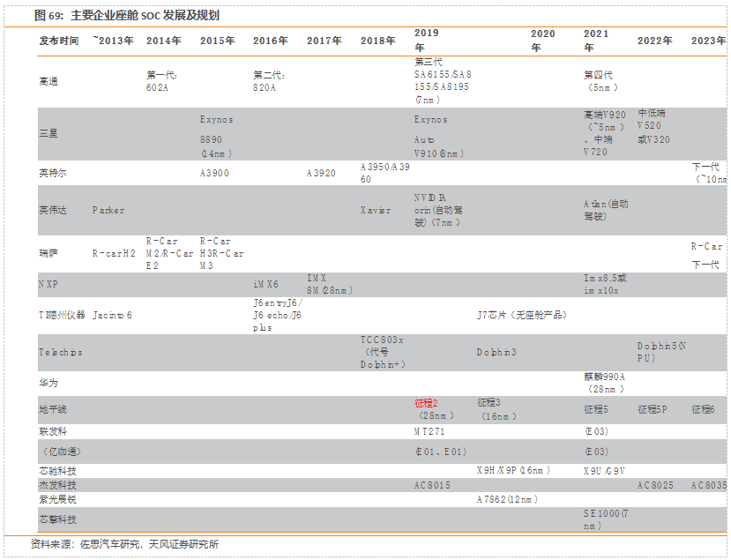Click the Parker cell
Image resolution: width=731 pixels, height=560 pixels.
[x=108, y=210]
